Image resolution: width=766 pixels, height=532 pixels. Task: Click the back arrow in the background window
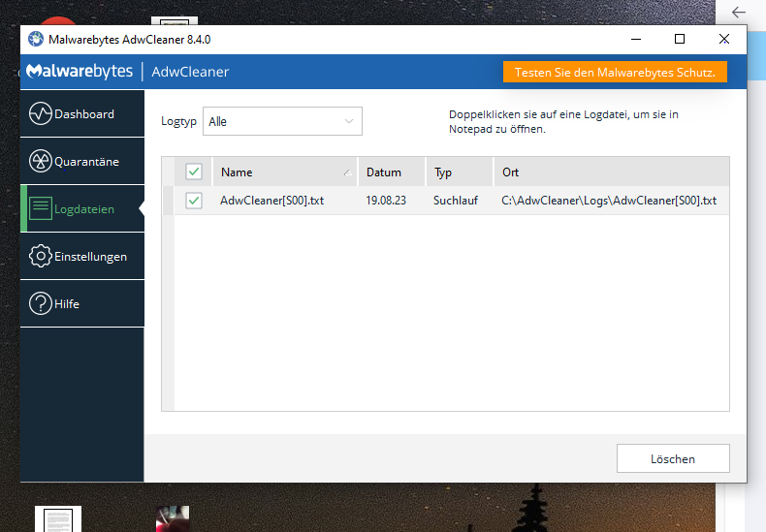click(739, 13)
